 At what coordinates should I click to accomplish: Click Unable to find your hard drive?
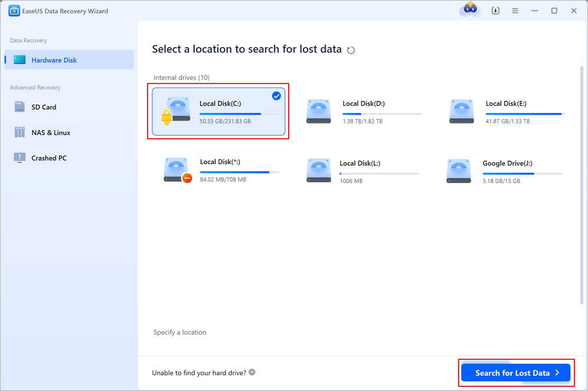pos(199,373)
